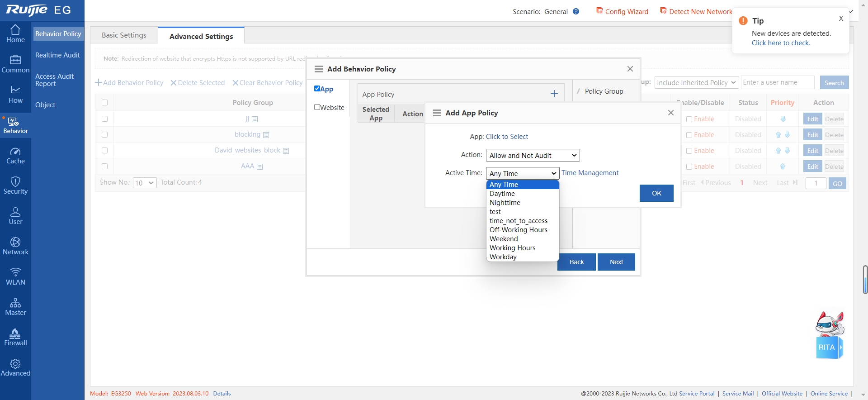
Task: Choose Working Hours from the time list
Action: pyautogui.click(x=512, y=248)
